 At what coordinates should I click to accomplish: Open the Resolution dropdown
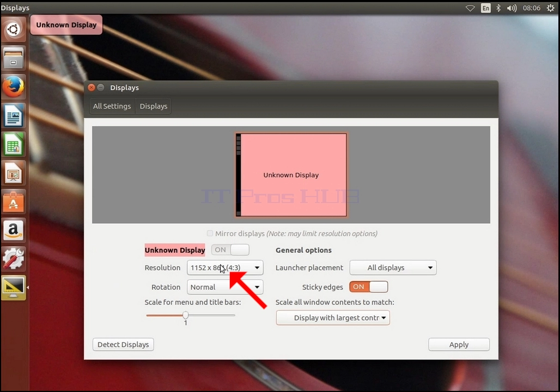coord(225,268)
